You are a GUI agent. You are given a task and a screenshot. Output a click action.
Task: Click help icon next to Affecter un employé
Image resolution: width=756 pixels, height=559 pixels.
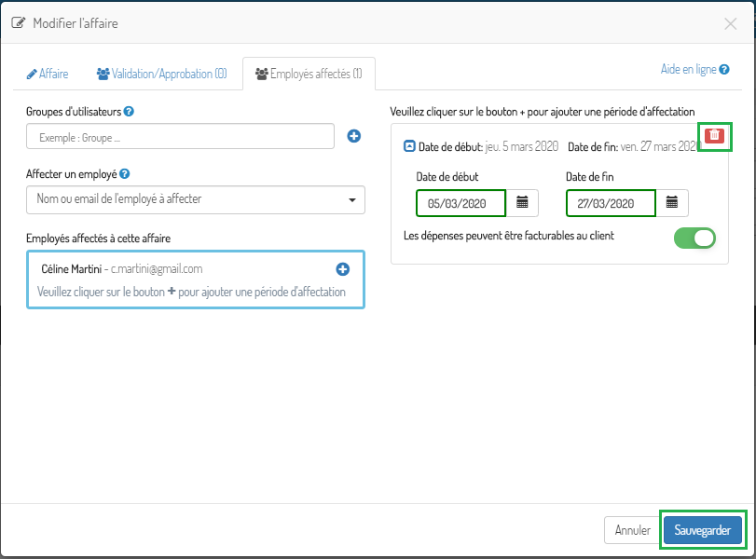[x=124, y=174]
